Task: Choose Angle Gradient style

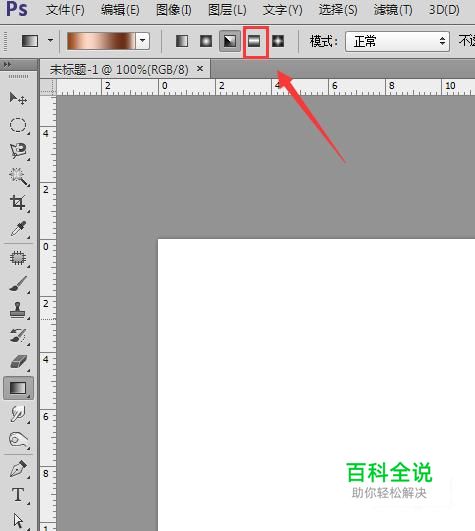Action: (x=230, y=41)
